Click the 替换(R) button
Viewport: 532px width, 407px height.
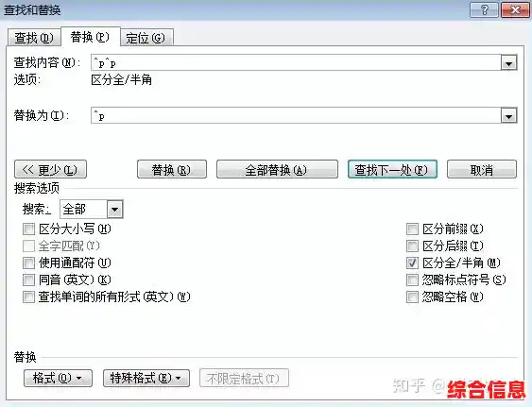(x=172, y=169)
